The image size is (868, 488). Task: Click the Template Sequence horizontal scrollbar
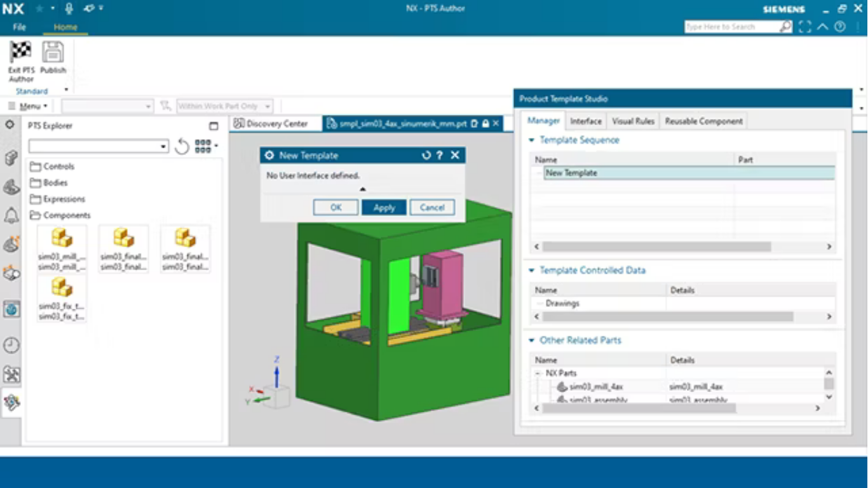(x=656, y=247)
